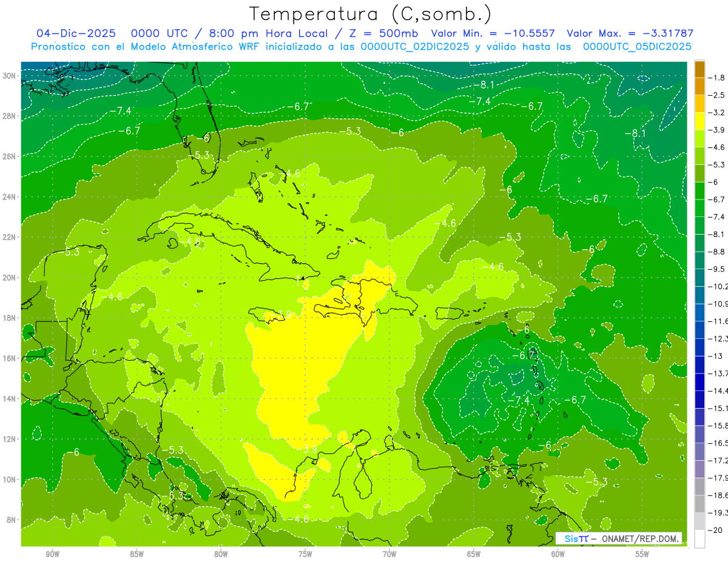The width and height of the screenshot is (728, 562).
Task: Click the "-2.5" colorbar legend value
Action: pyautogui.click(x=717, y=95)
